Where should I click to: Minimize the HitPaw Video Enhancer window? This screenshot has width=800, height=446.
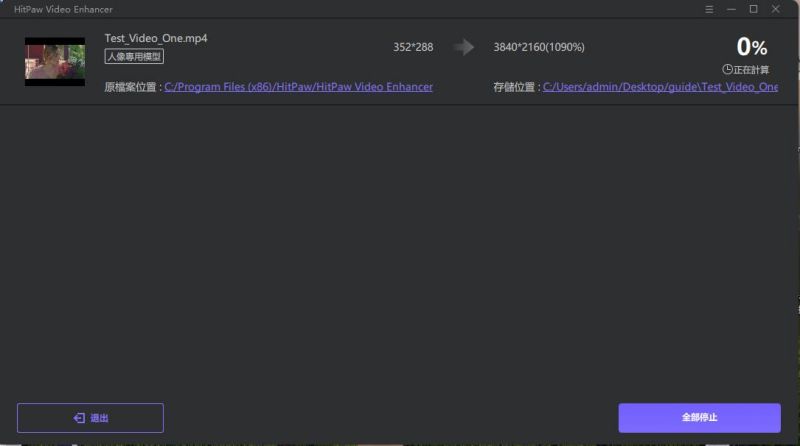pyautogui.click(x=731, y=9)
